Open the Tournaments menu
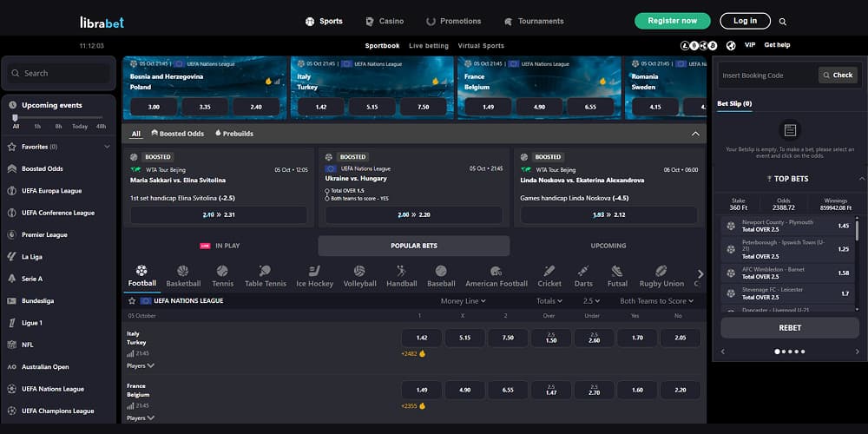 (x=534, y=22)
